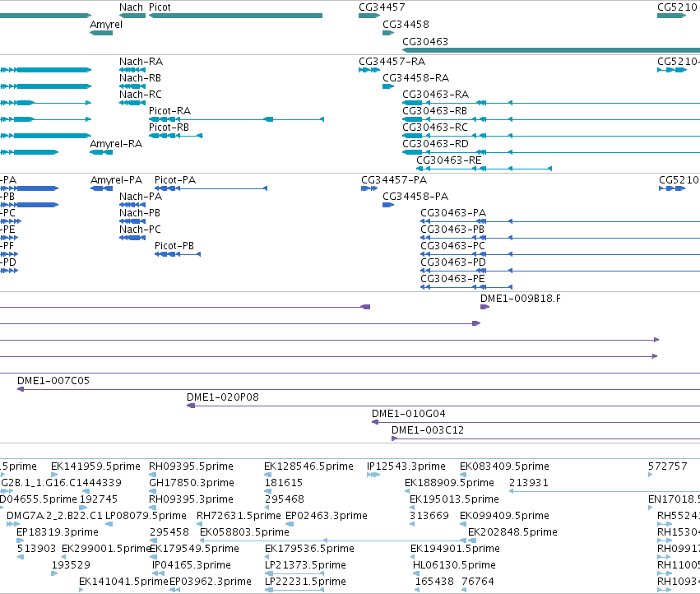Click the DME1-009B18.F clone label
The width and height of the screenshot is (700, 594).
pyautogui.click(x=521, y=299)
